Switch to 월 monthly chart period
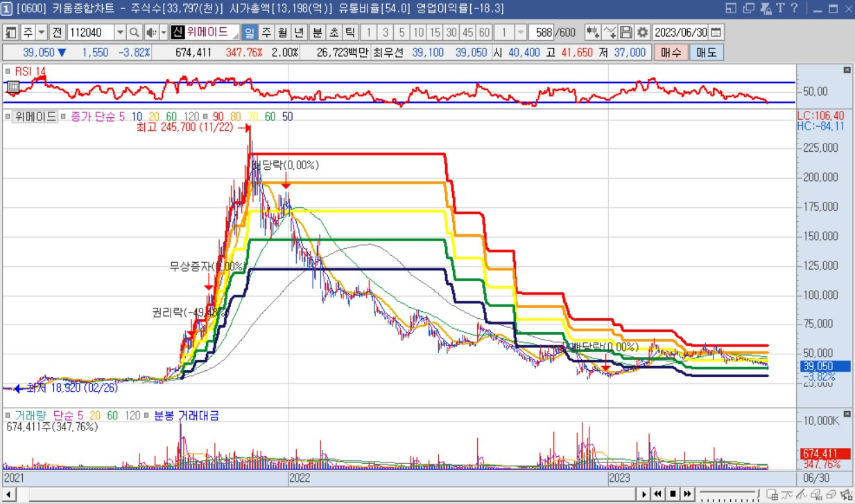855x504 pixels. click(283, 33)
